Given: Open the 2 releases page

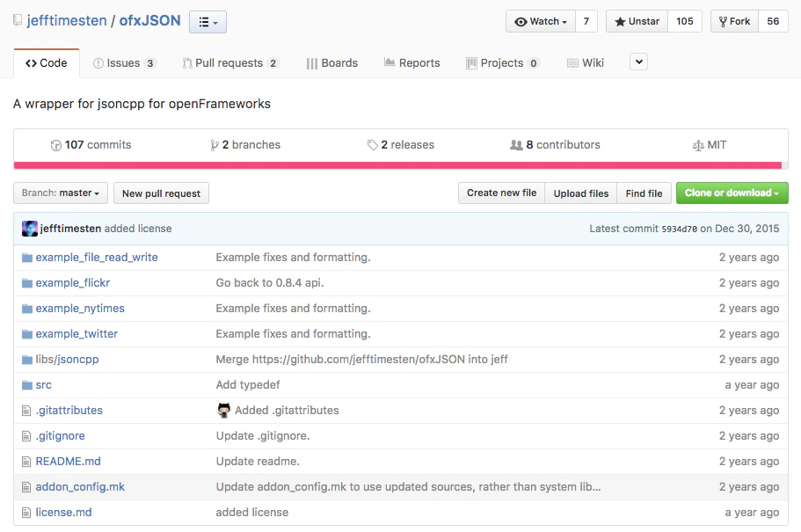Looking at the screenshot, I should [401, 145].
